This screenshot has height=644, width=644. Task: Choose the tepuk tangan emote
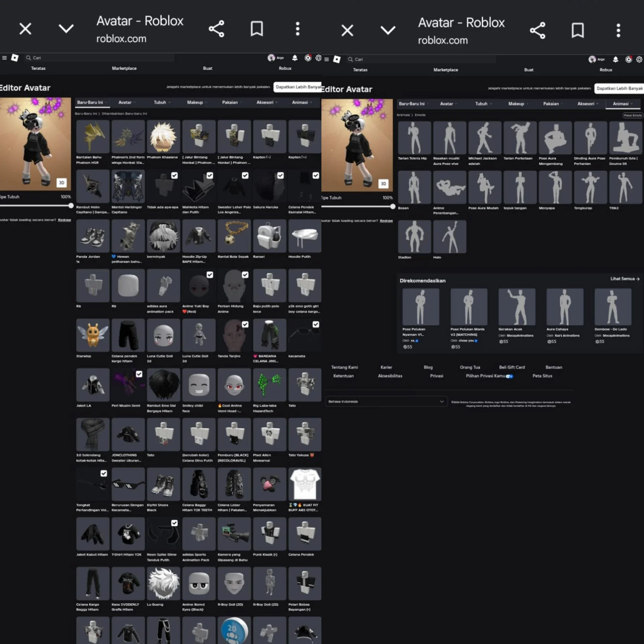520,187
